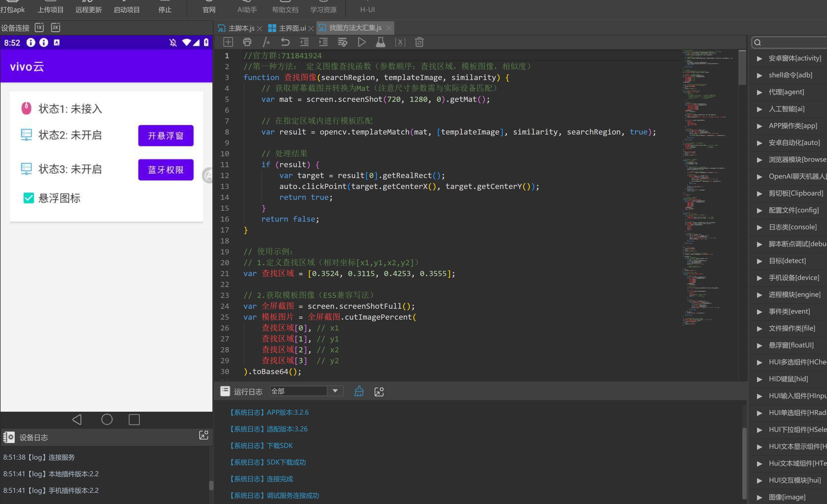
Task: Click 官网 in top toolbar
Action: [x=209, y=10]
